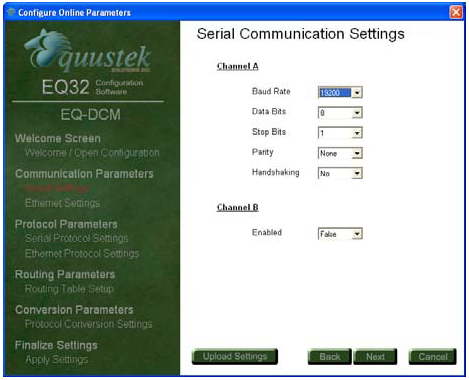This screenshot has width=469, height=380.
Task: Click the Upload Settings button
Action: pos(235,357)
